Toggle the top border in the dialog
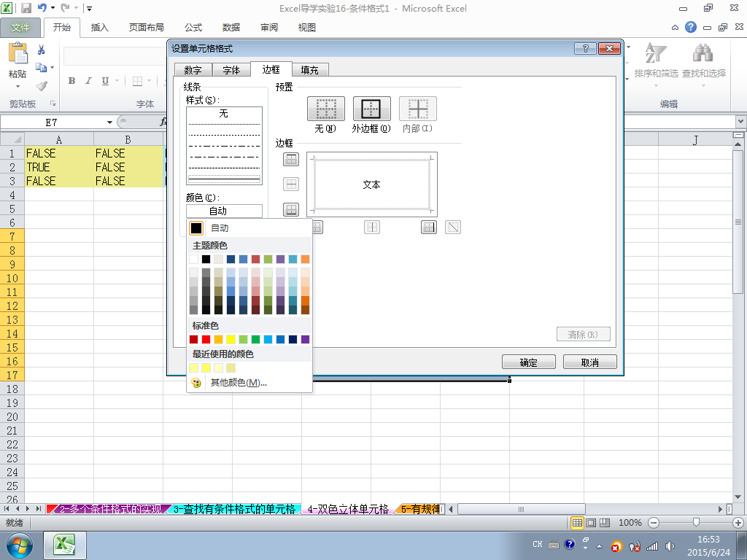The height and width of the screenshot is (560, 747). coord(291,160)
